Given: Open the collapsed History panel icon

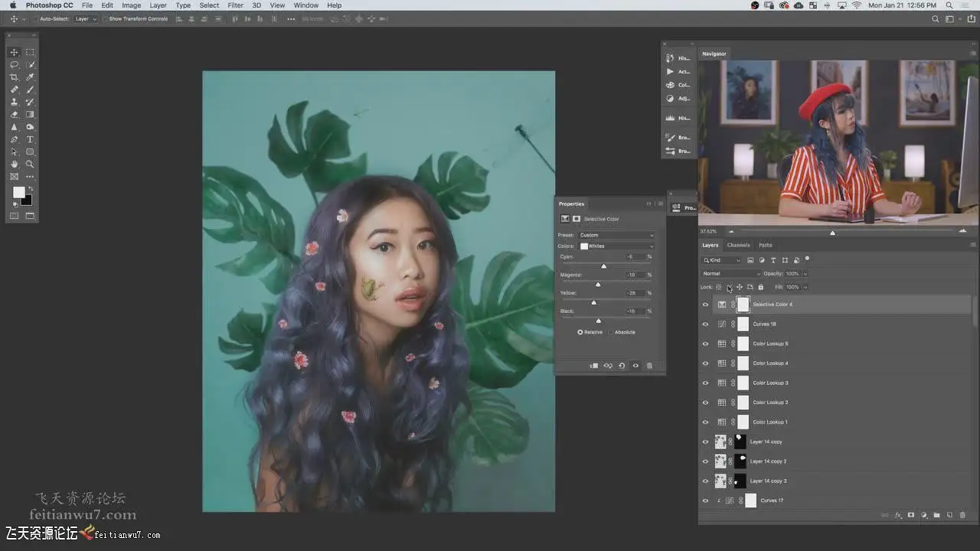Looking at the screenshot, I should 670,58.
